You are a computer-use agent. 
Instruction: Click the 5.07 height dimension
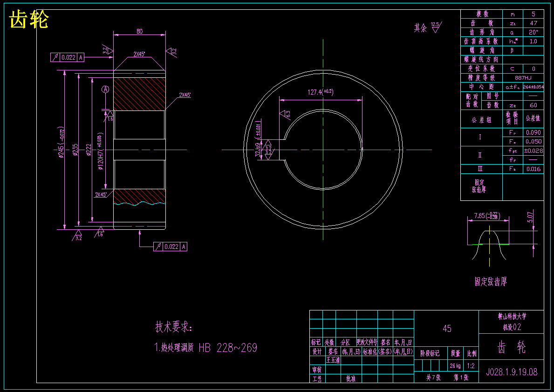pos(530,217)
